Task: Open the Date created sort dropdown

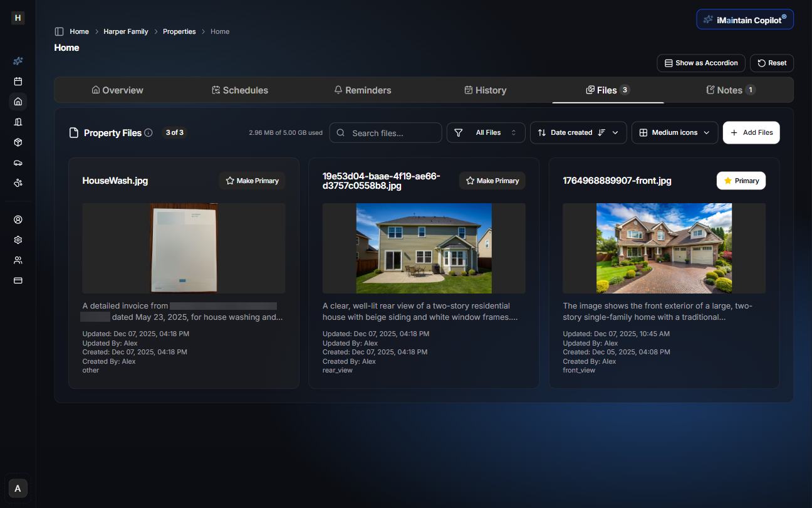Action: (x=578, y=132)
